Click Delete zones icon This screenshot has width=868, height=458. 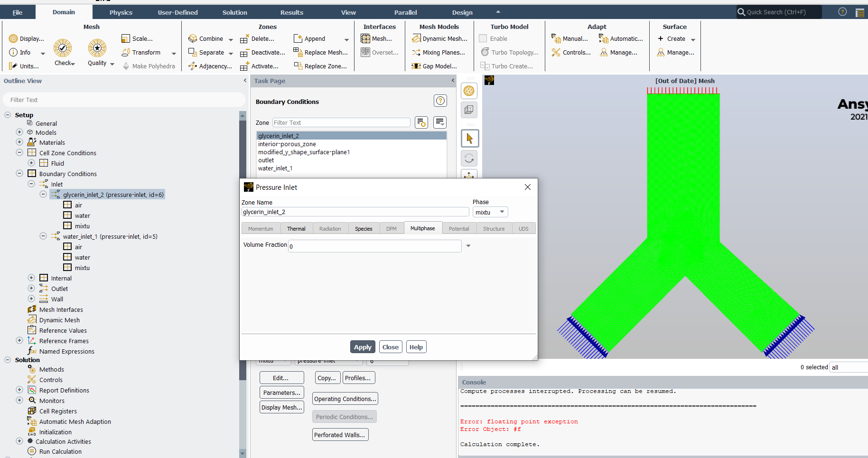pos(244,39)
